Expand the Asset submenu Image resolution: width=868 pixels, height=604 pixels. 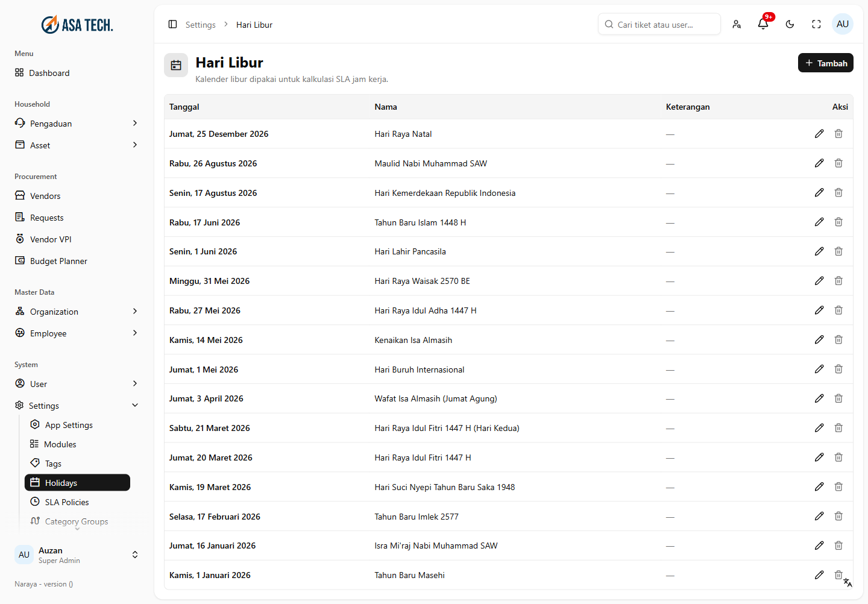point(135,145)
